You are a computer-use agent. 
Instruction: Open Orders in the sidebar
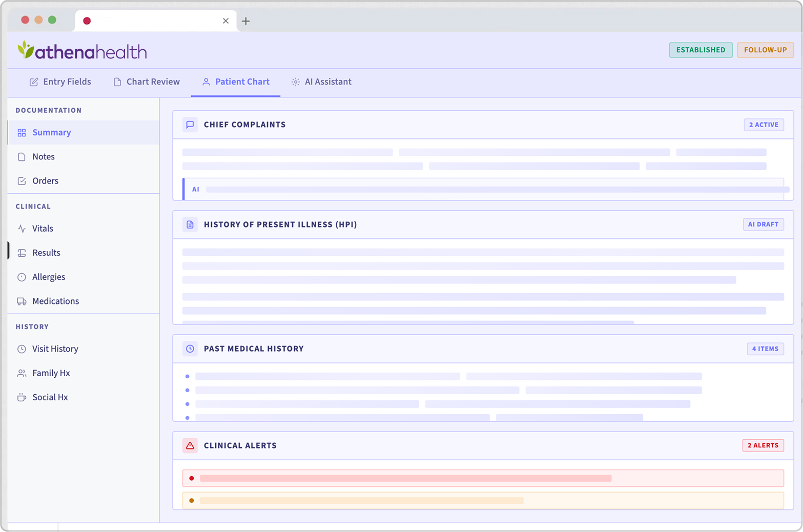pyautogui.click(x=84, y=181)
